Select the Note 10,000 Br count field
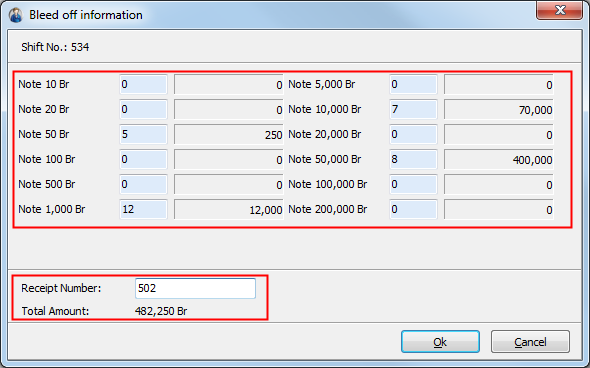Screen dimensions: 590x368 tap(413, 109)
